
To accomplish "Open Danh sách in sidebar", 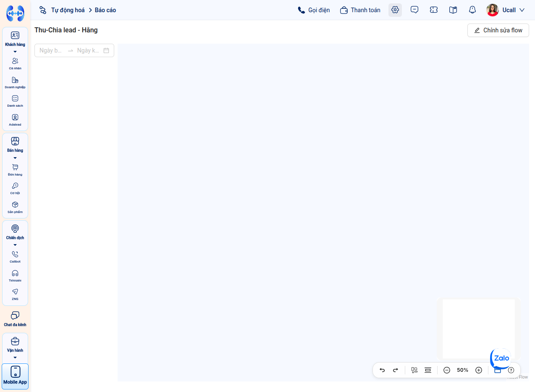I will pyautogui.click(x=15, y=101).
